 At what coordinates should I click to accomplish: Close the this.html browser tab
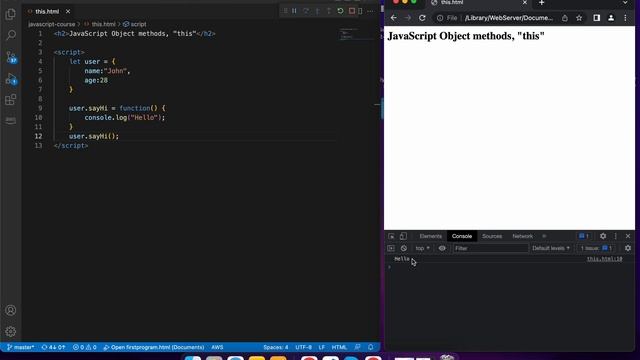point(525,2)
